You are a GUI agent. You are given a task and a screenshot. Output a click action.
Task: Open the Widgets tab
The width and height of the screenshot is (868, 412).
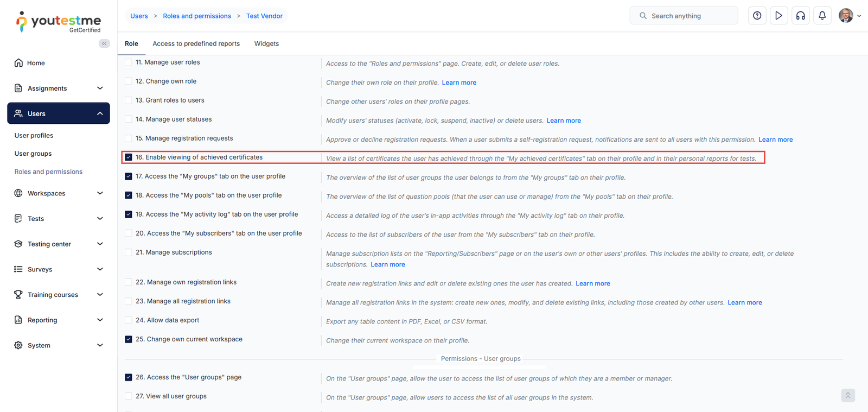266,44
